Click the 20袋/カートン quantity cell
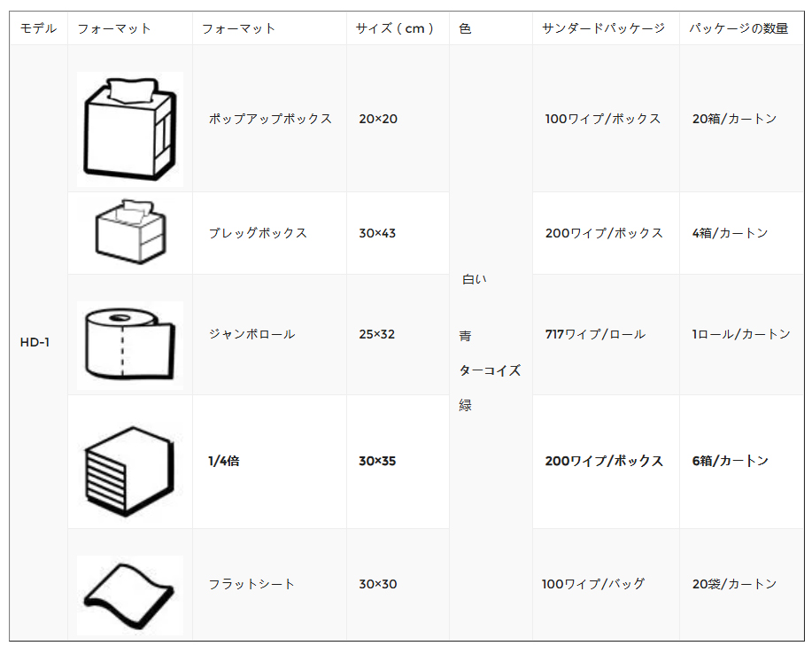The image size is (812, 646). (x=734, y=584)
